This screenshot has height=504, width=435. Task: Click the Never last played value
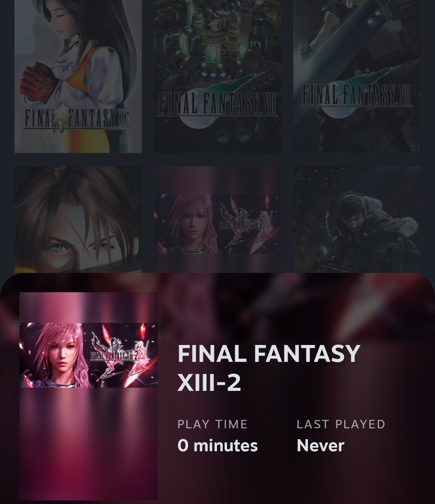pos(320,446)
